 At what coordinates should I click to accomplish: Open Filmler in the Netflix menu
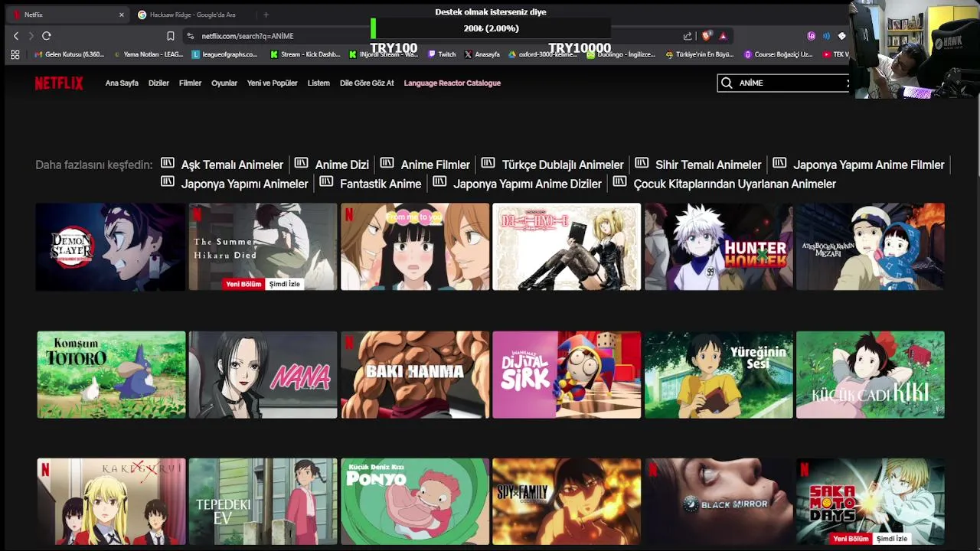[x=190, y=83]
